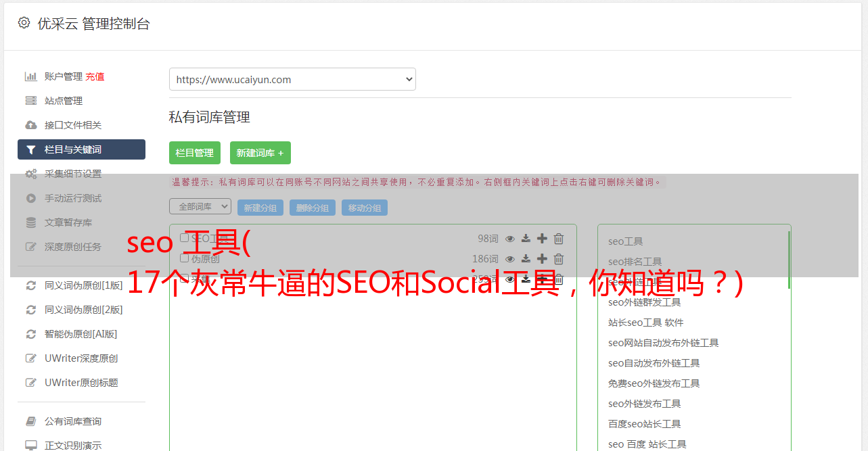Tick the SEO工具 library checkbox

tap(184, 238)
